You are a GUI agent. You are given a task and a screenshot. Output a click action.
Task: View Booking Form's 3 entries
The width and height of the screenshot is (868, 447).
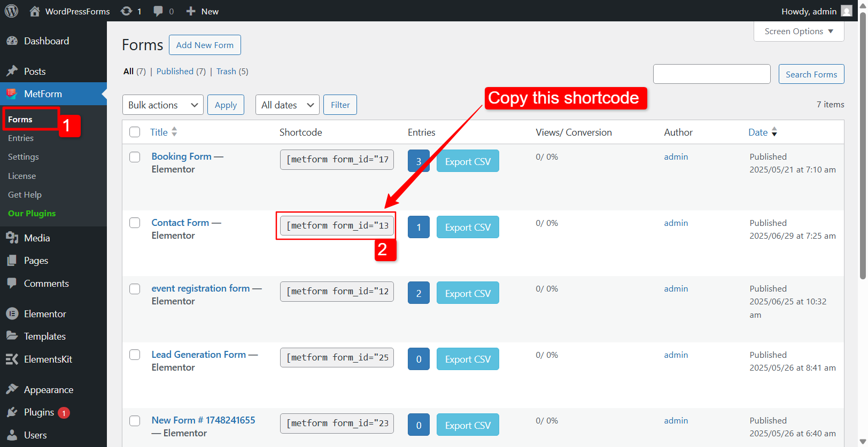point(418,161)
